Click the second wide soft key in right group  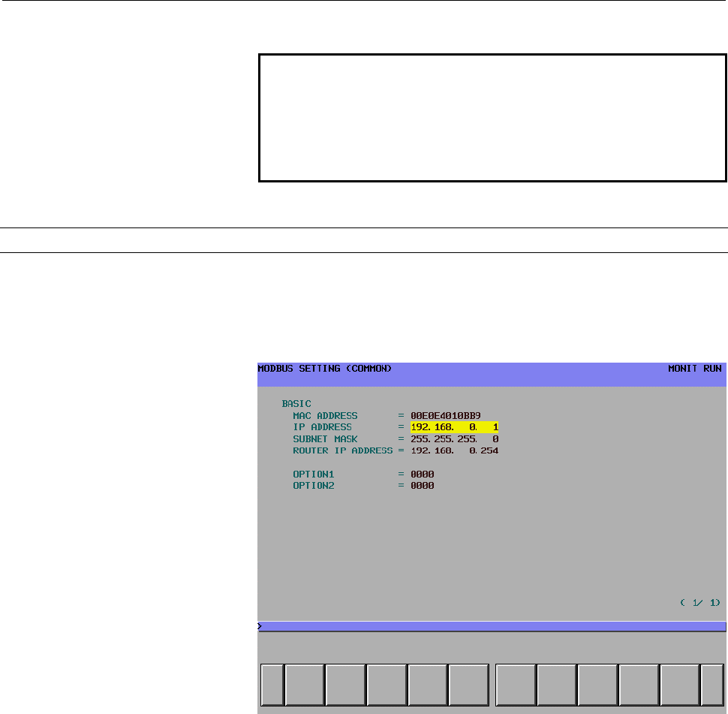pos(557,685)
